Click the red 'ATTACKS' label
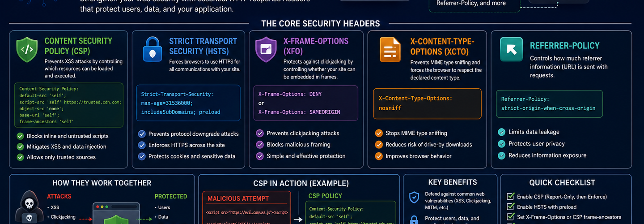The width and height of the screenshot is (644, 224). [59, 196]
